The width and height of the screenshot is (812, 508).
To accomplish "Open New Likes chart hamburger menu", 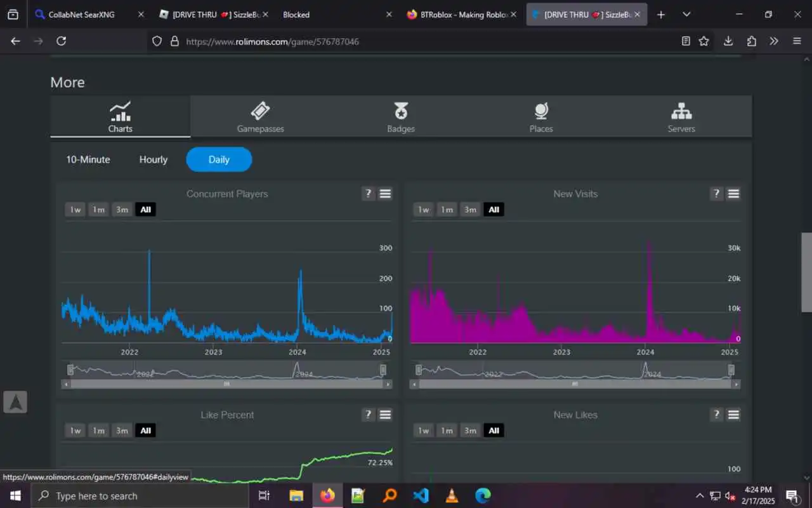I will click(733, 415).
